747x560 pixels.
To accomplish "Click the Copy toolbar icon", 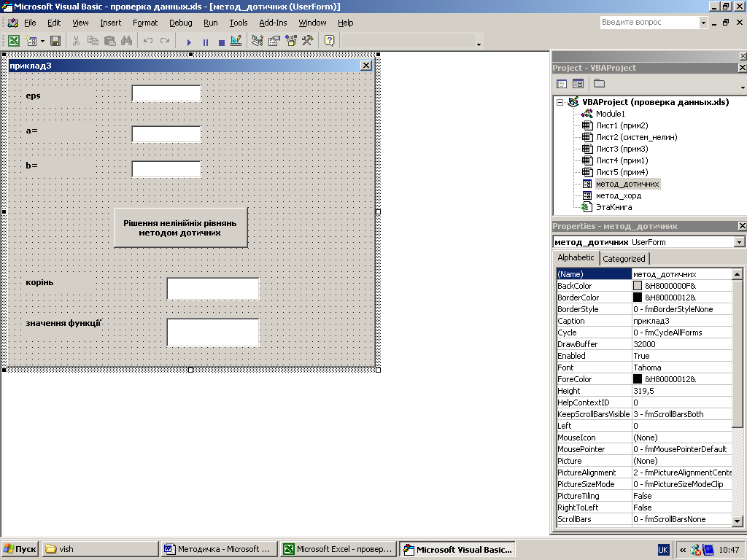I will [93, 41].
